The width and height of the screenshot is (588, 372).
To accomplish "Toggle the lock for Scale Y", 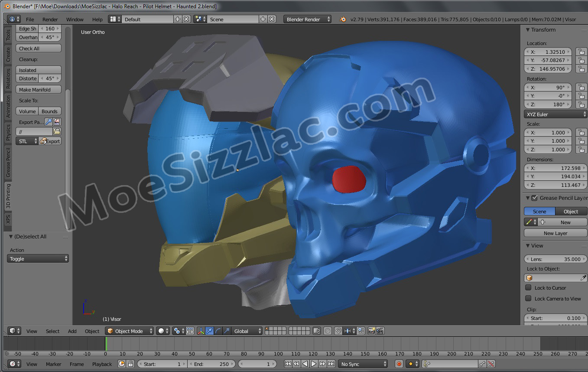I will coord(581,141).
